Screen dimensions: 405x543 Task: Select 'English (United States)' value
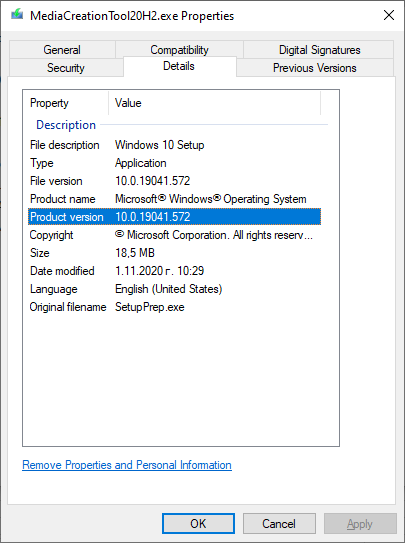pyautogui.click(x=169, y=289)
